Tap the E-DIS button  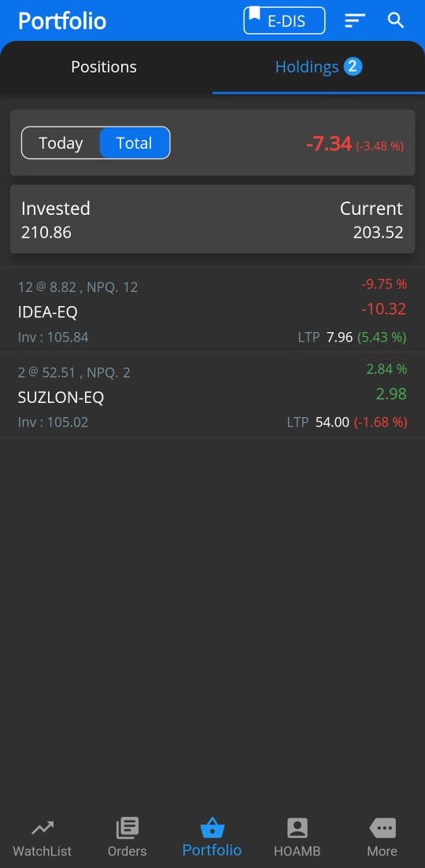tap(284, 20)
